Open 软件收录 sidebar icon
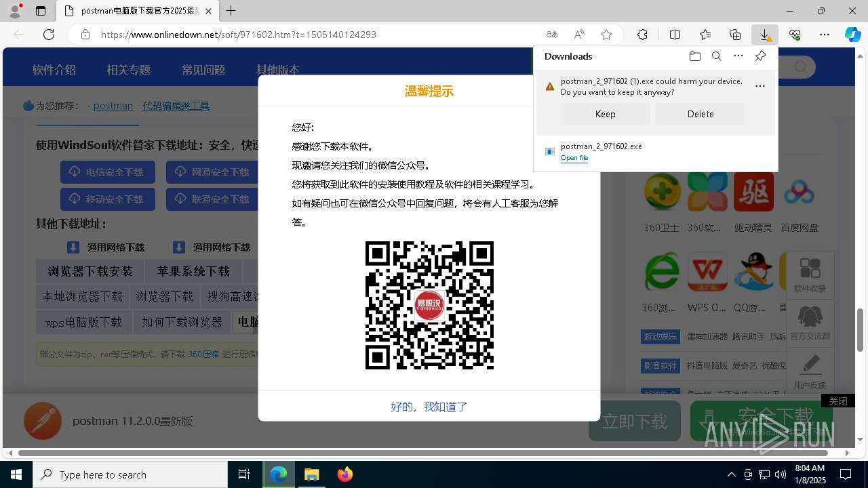The height and width of the screenshot is (488, 868). click(810, 274)
